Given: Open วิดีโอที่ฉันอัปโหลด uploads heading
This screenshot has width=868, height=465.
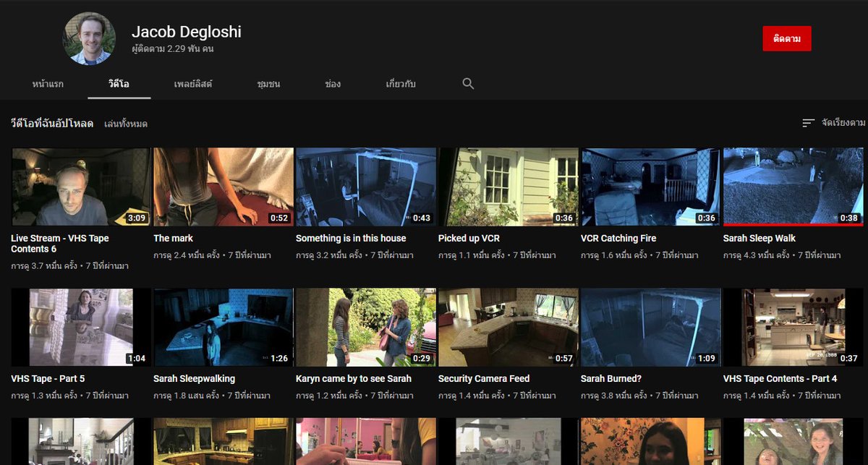Looking at the screenshot, I should 52,124.
